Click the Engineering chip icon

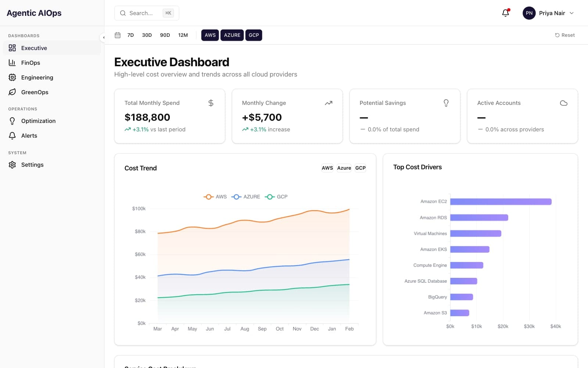tap(12, 77)
